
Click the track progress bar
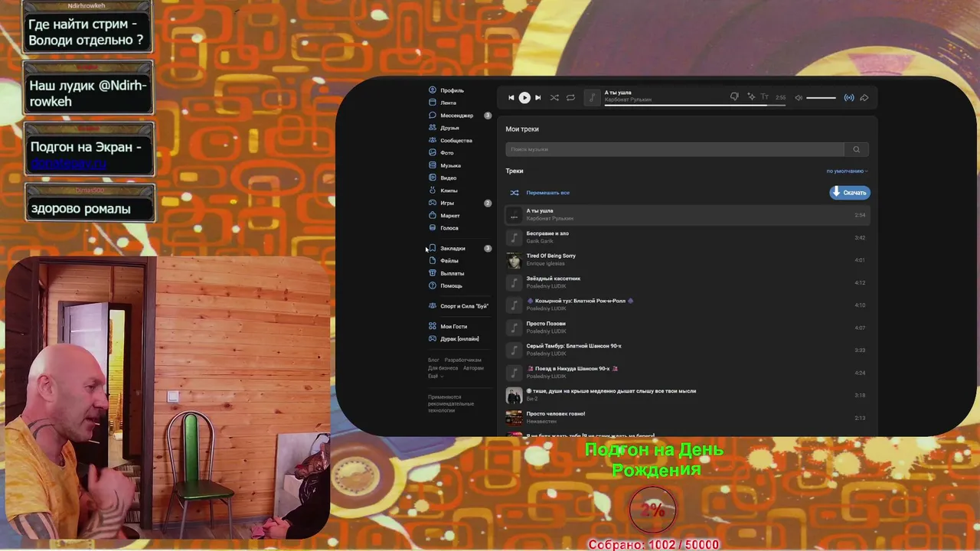point(694,104)
